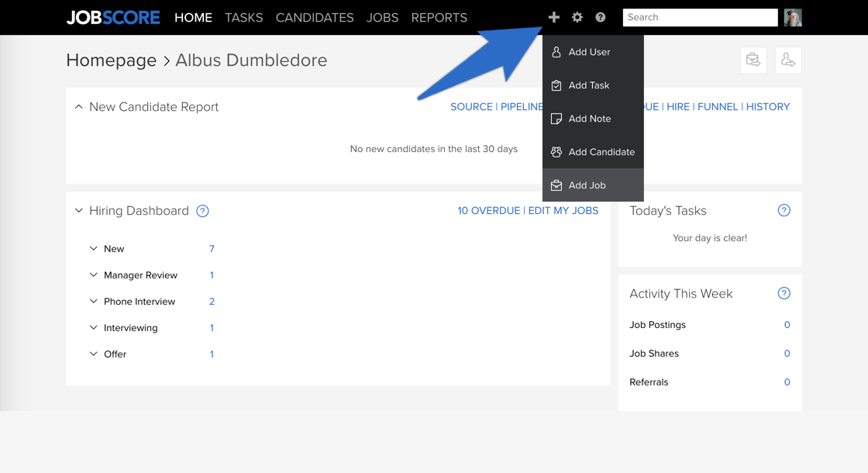
Task: Select Add User menu entry
Action: coord(593,52)
